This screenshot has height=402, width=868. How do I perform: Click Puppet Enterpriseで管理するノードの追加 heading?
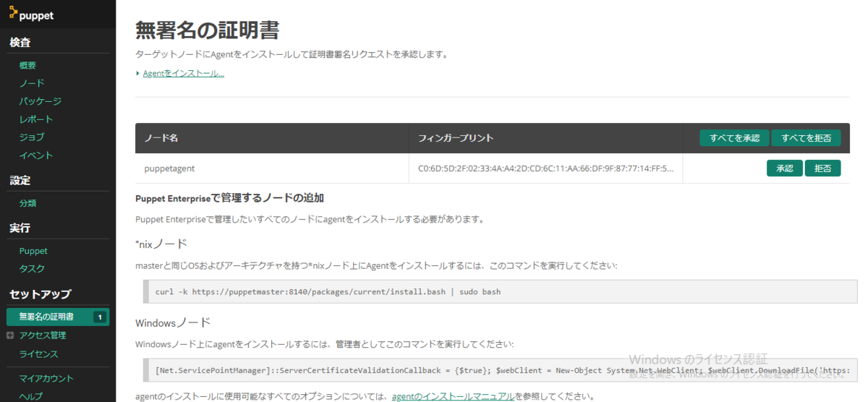229,197
